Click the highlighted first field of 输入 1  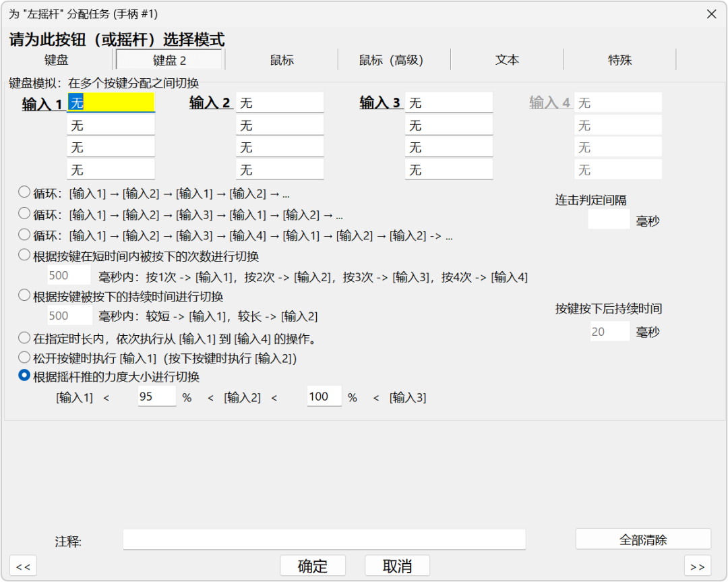pos(111,103)
